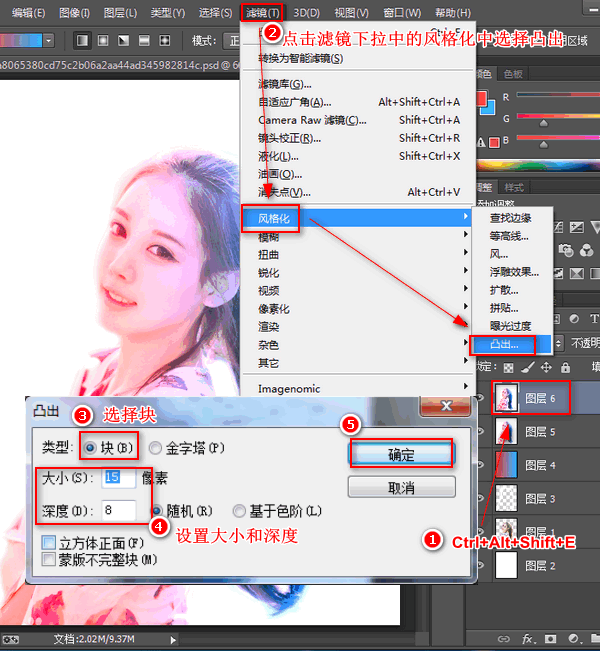Expand the 模糊 filter submenu
Image resolution: width=600 pixels, height=651 pixels.
click(358, 236)
